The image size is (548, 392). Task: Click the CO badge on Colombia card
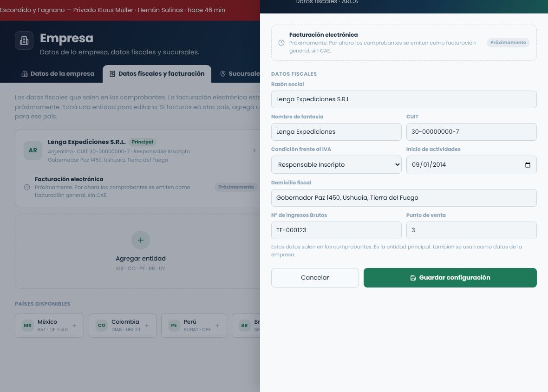pos(101,325)
